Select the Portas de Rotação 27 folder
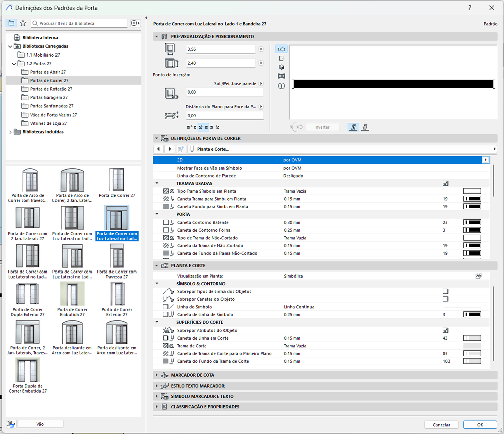Screen dimensions: 504x434 click(51, 89)
